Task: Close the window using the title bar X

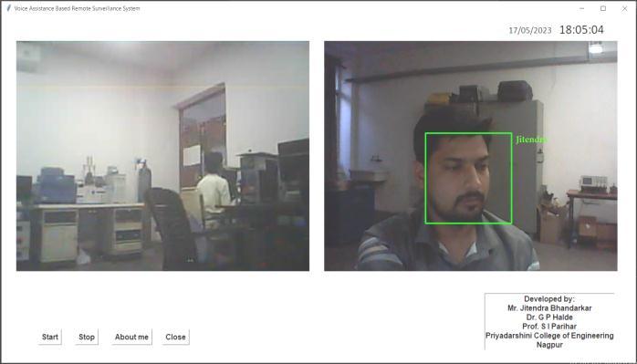Action: [x=624, y=8]
